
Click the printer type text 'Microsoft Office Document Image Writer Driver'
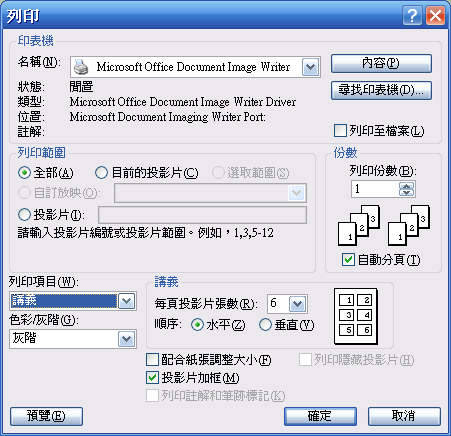(183, 102)
